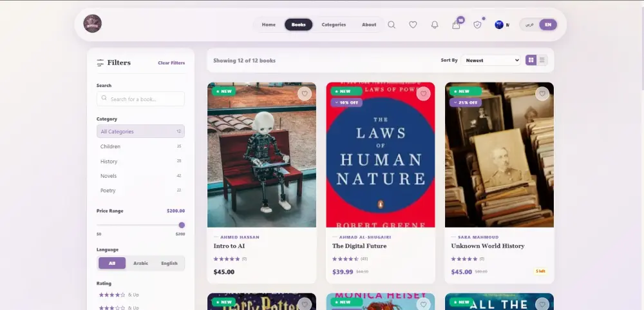Open Categories nav item

tap(334, 24)
